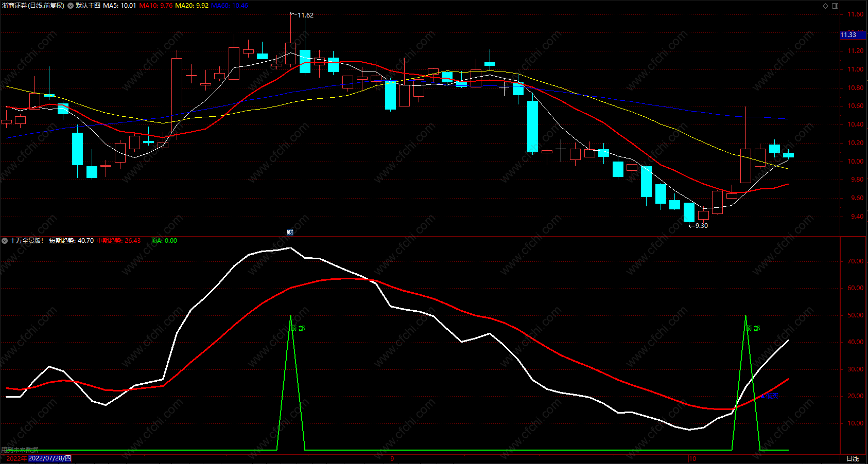
Task: Click the MA20: 9.92 legend value
Action: (192, 6)
